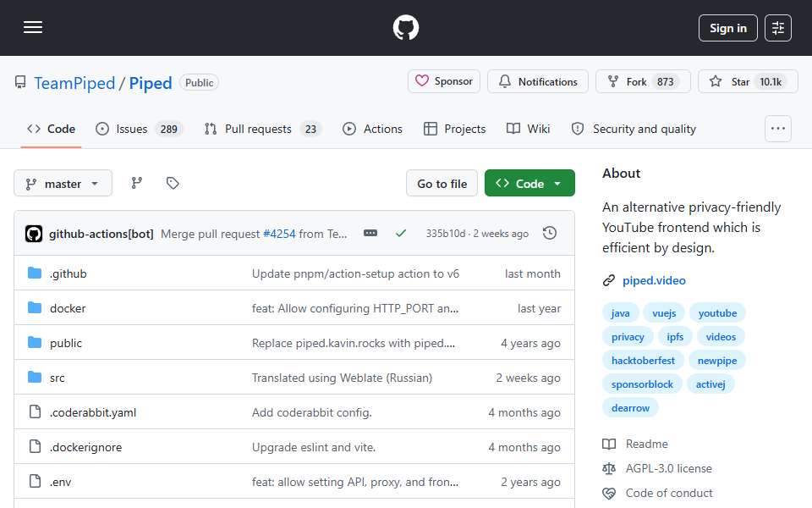812x508 pixels.
Task: Open commit 'Replace piped.kavin.rocks with piped...'
Action: point(354,343)
